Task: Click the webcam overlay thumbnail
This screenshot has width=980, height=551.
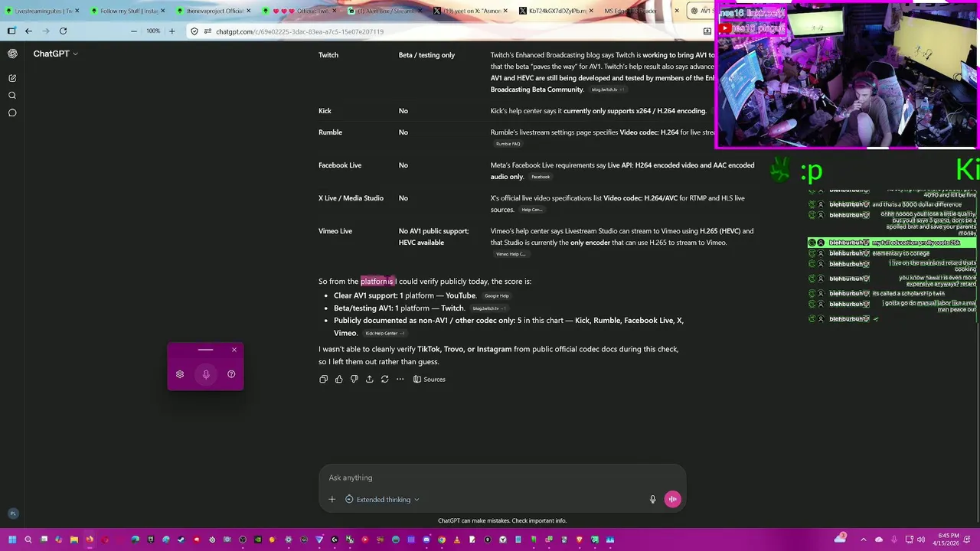Action: click(x=846, y=77)
